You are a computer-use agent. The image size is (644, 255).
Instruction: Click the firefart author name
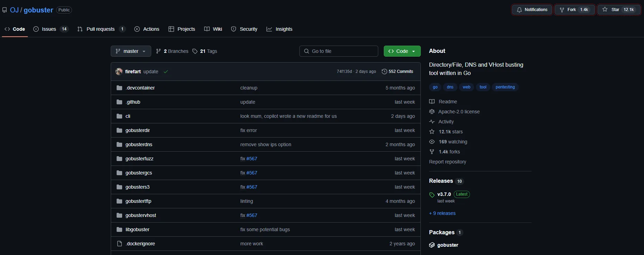click(x=133, y=72)
